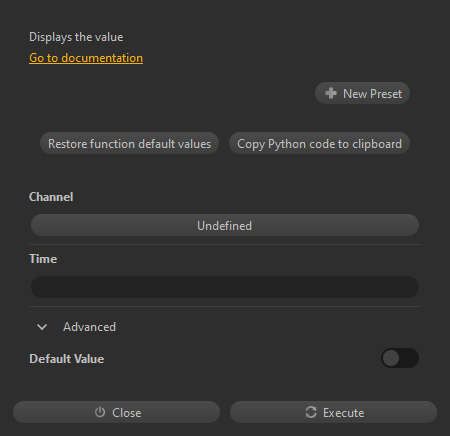Select the Undefined text in Channel field
450x436 pixels.
pos(225,226)
